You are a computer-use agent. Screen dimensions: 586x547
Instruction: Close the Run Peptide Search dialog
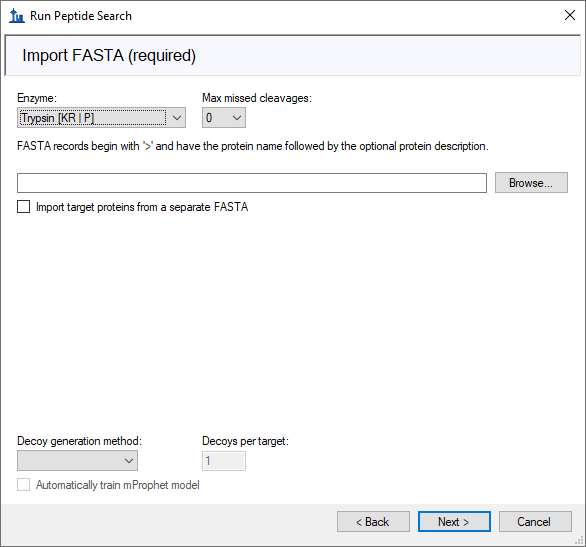[x=570, y=15]
